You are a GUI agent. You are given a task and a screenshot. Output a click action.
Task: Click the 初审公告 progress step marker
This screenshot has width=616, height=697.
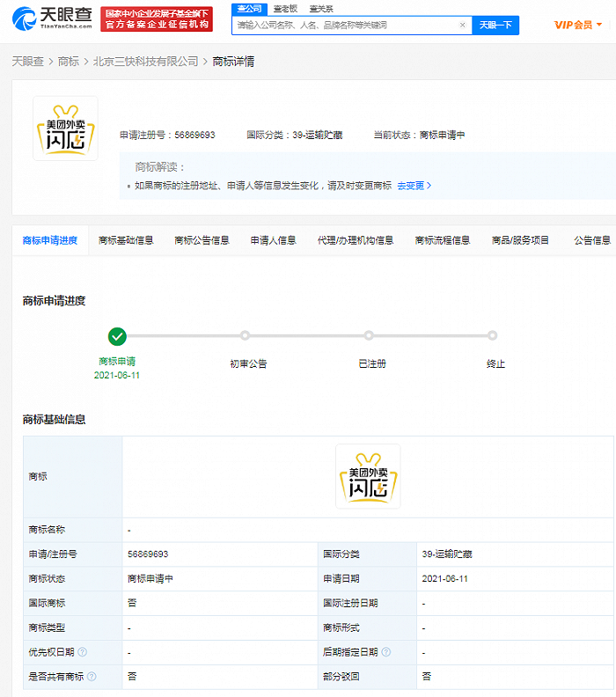coord(246,335)
